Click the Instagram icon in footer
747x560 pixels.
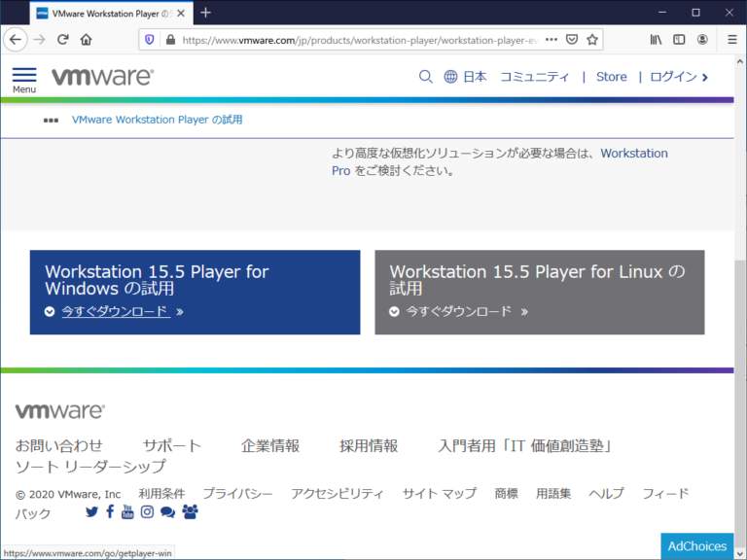[147, 512]
